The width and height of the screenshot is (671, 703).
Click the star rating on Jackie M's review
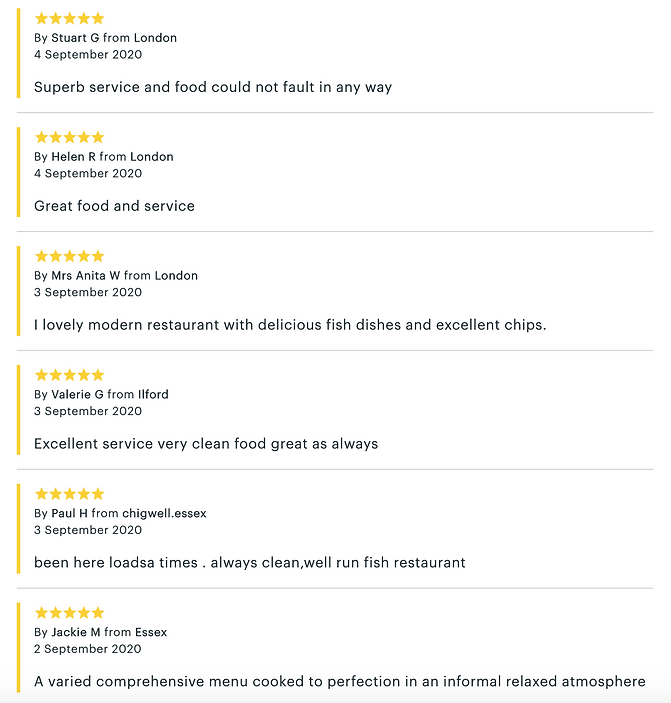pos(69,612)
